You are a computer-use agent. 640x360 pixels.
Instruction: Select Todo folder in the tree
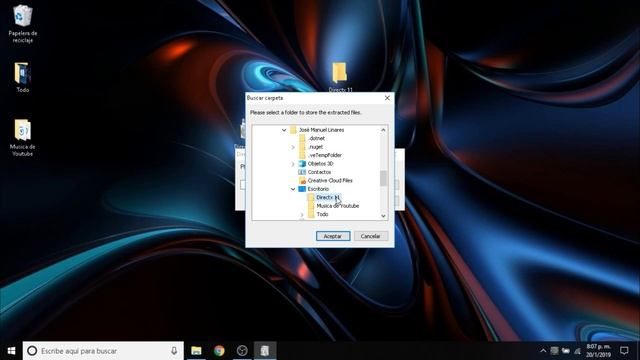point(322,214)
